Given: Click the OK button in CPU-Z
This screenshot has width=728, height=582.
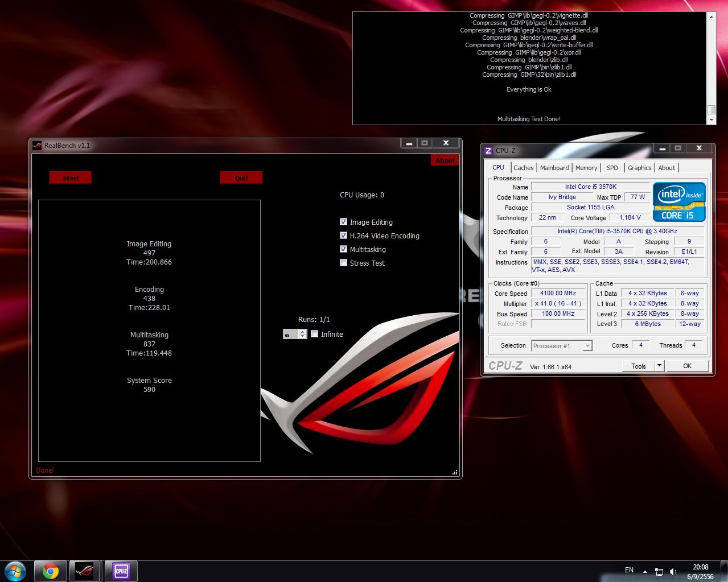Looking at the screenshot, I should pos(687,366).
